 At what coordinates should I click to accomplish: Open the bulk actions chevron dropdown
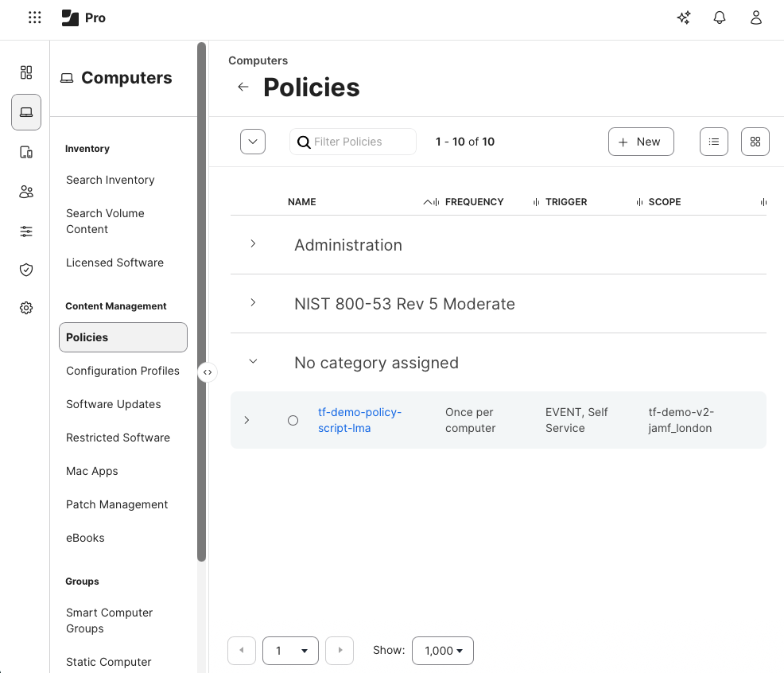253,141
